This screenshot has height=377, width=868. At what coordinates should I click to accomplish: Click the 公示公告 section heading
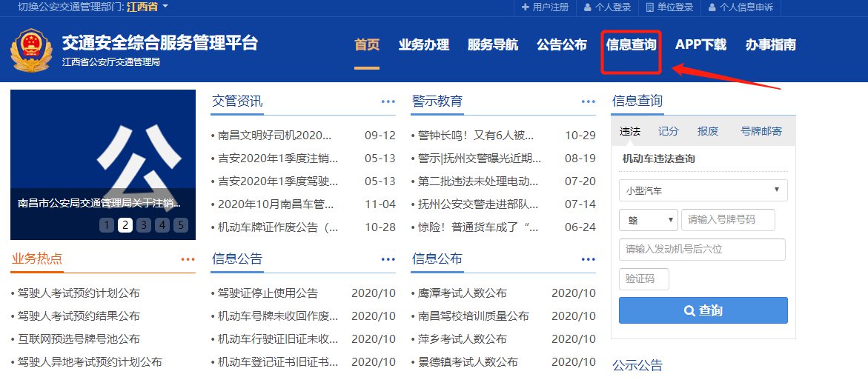[637, 365]
